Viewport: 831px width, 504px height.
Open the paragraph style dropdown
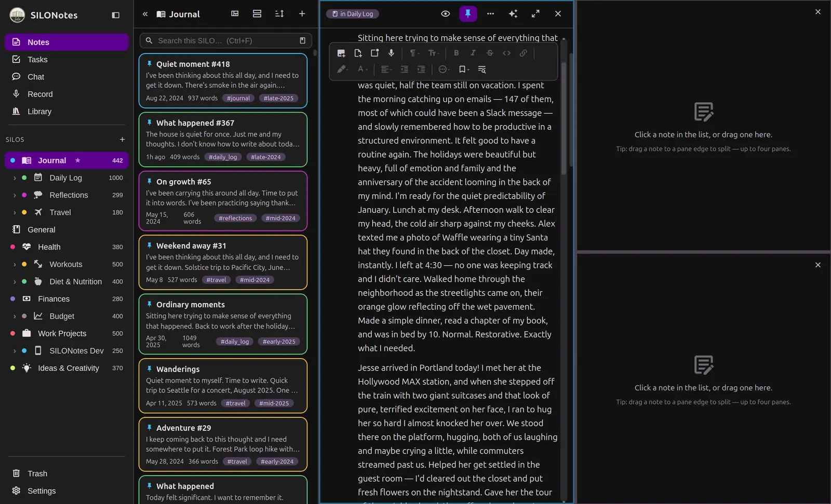[414, 53]
